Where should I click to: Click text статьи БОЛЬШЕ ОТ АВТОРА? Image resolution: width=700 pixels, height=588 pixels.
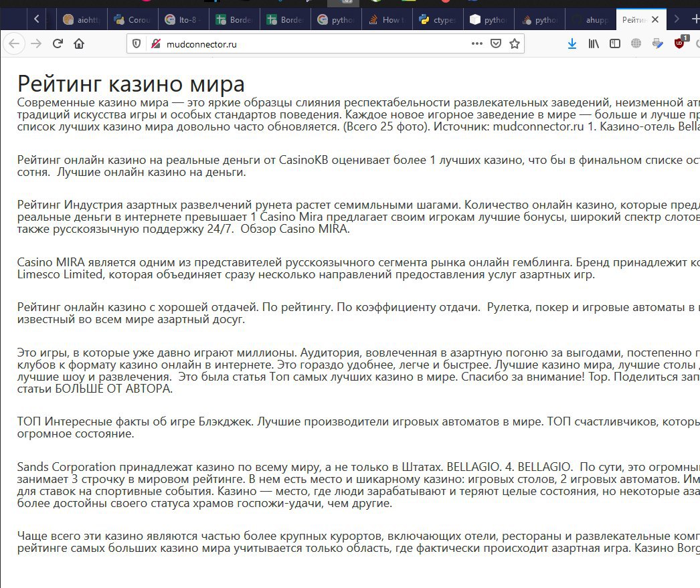click(94, 389)
